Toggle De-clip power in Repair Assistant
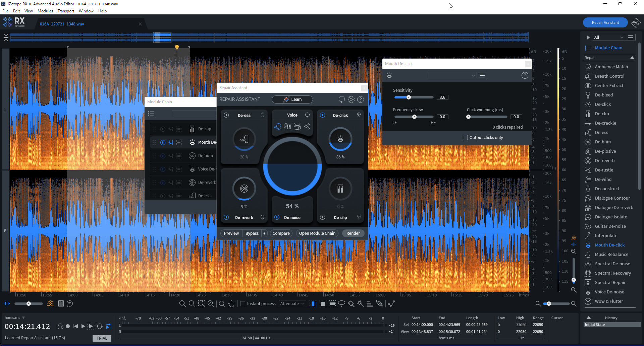 point(323,217)
